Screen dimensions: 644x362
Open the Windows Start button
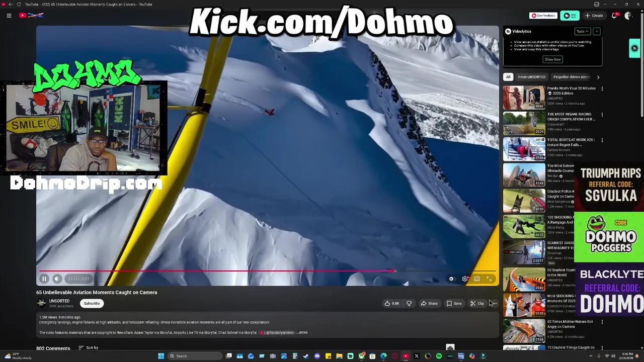coord(161,356)
